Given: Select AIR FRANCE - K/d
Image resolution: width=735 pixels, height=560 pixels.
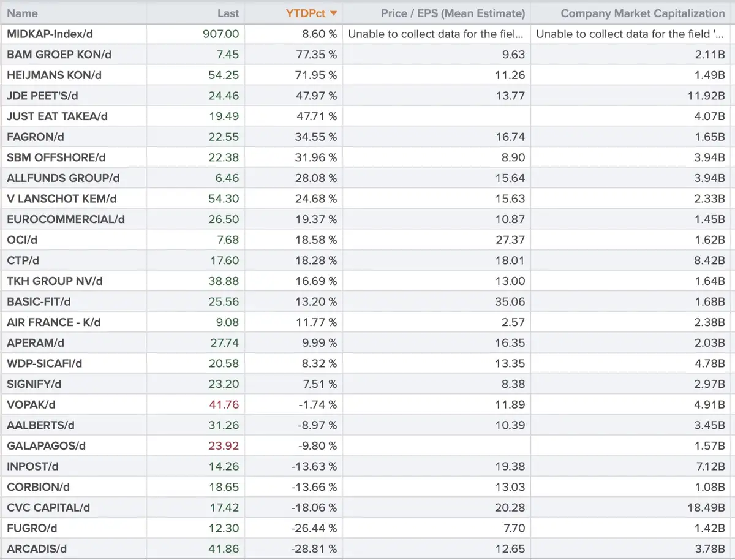Looking at the screenshot, I should (x=54, y=322).
